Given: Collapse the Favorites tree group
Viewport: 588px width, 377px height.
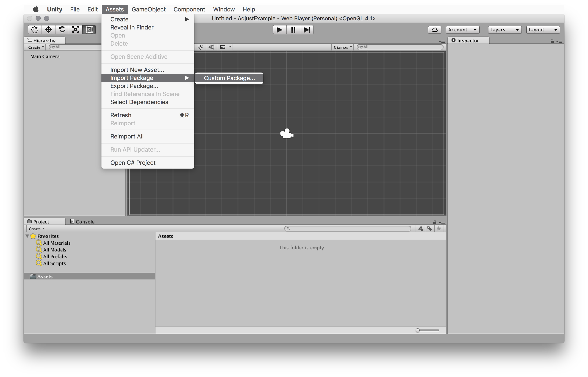Looking at the screenshot, I should click(27, 236).
